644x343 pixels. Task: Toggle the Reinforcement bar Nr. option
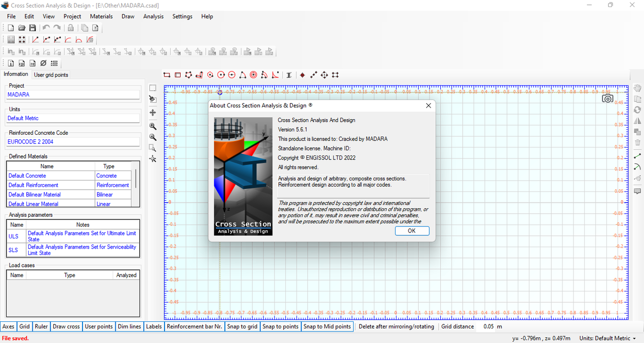coord(194,326)
